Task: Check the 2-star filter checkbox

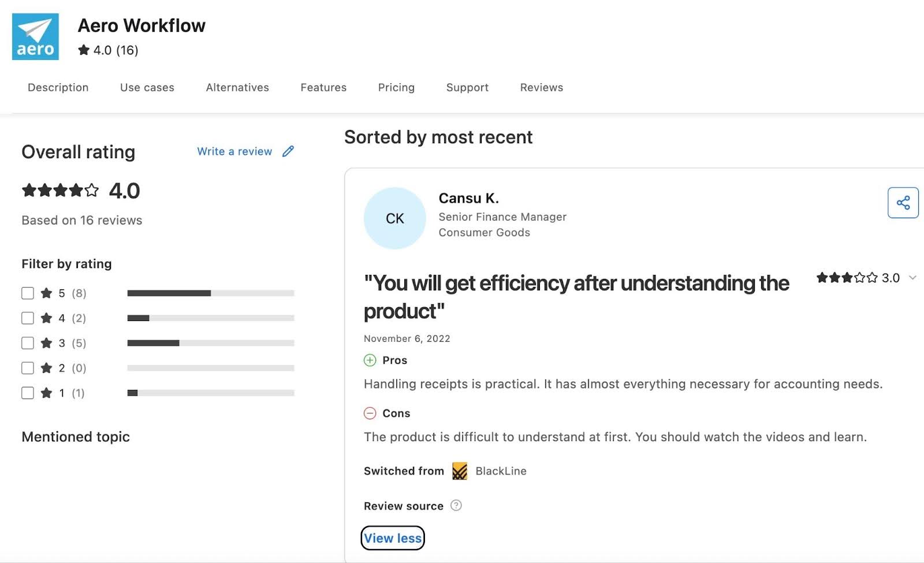Action: [27, 368]
